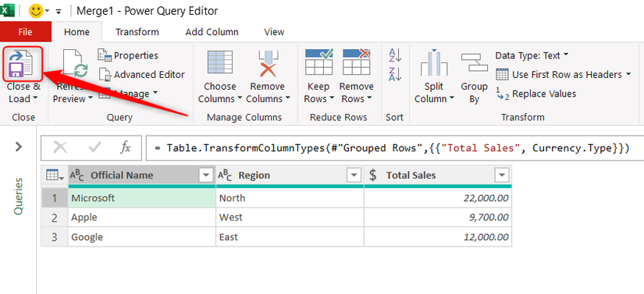The width and height of the screenshot is (644, 294).
Task: Click the ABC type icon on Region
Action: point(225,175)
